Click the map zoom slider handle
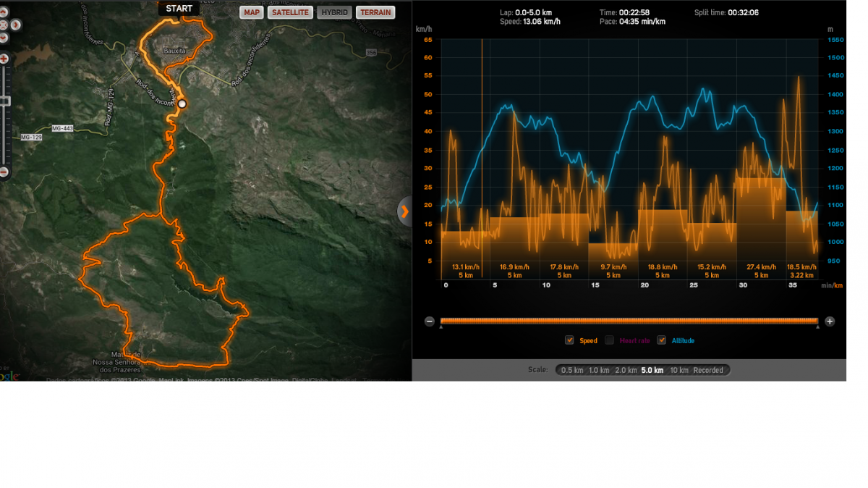This screenshot has width=868, height=488. [4, 101]
